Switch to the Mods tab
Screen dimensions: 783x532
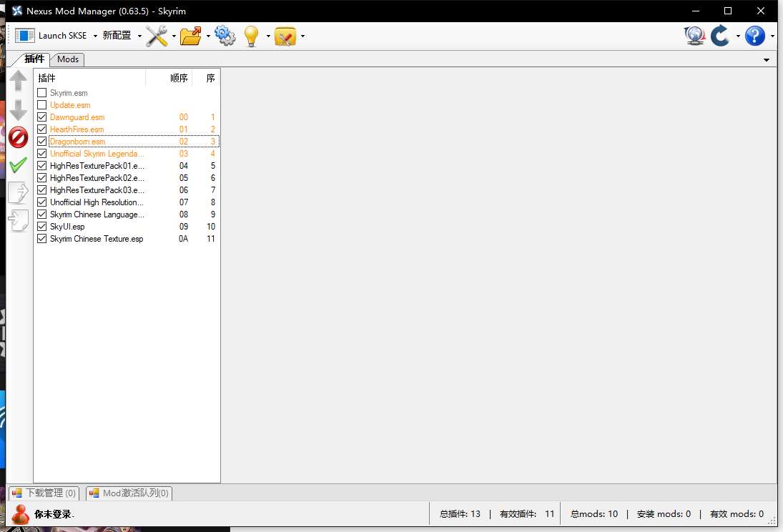pos(68,59)
